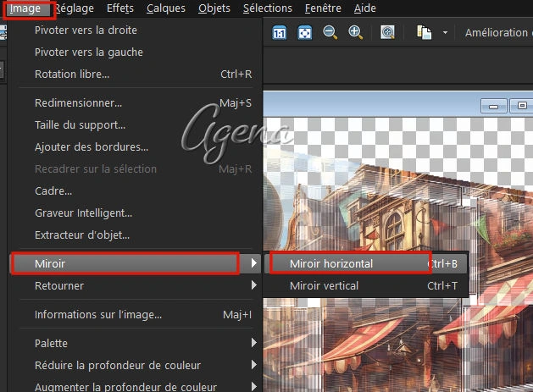Viewport: 533px width, 392px height.
Task: Open the Aide menu
Action: pyautogui.click(x=364, y=8)
